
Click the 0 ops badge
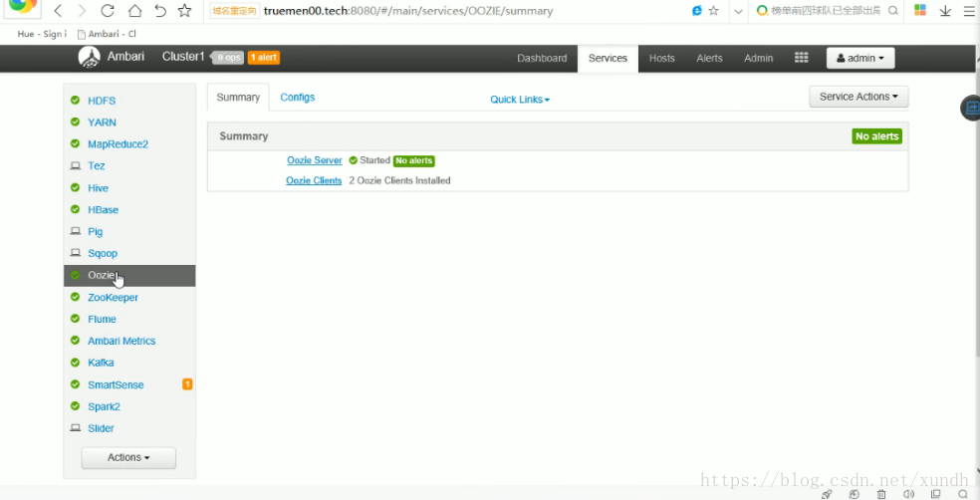[227, 58]
